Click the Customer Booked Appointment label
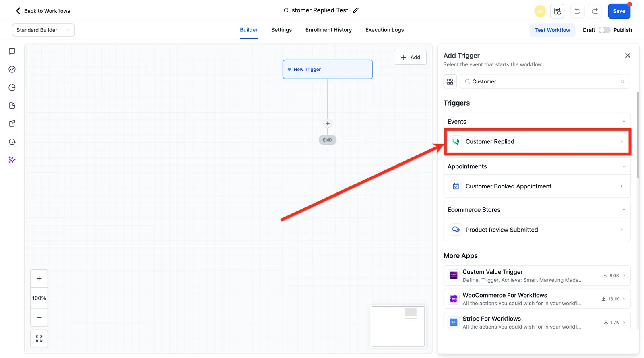 coord(508,186)
